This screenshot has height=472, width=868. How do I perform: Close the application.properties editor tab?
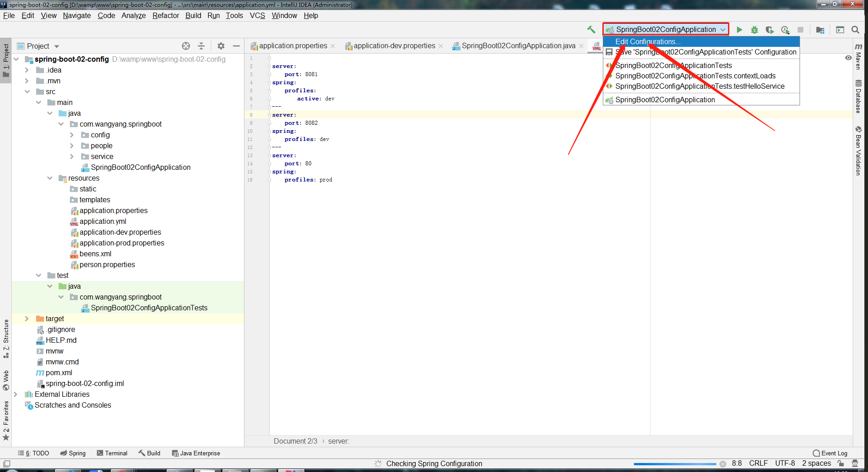tap(333, 46)
